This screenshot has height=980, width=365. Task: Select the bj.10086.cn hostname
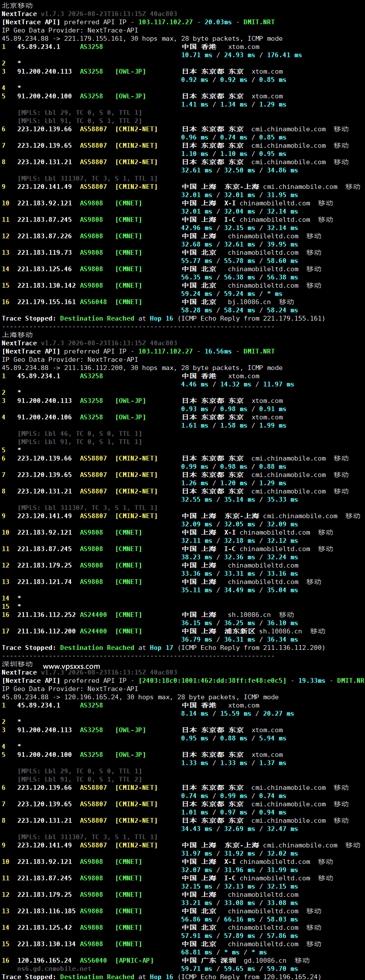pos(249,302)
